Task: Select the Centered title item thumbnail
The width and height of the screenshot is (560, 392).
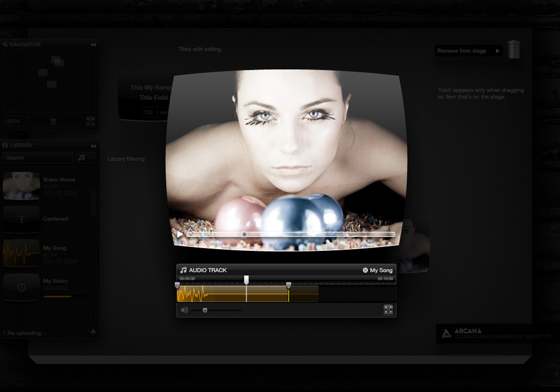Action: (x=22, y=219)
